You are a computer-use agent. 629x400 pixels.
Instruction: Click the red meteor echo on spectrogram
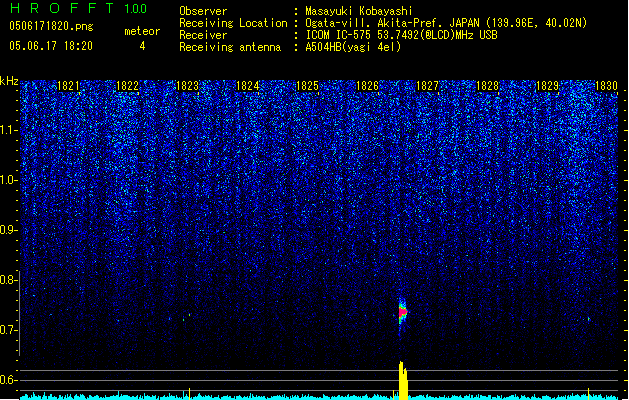(403, 312)
